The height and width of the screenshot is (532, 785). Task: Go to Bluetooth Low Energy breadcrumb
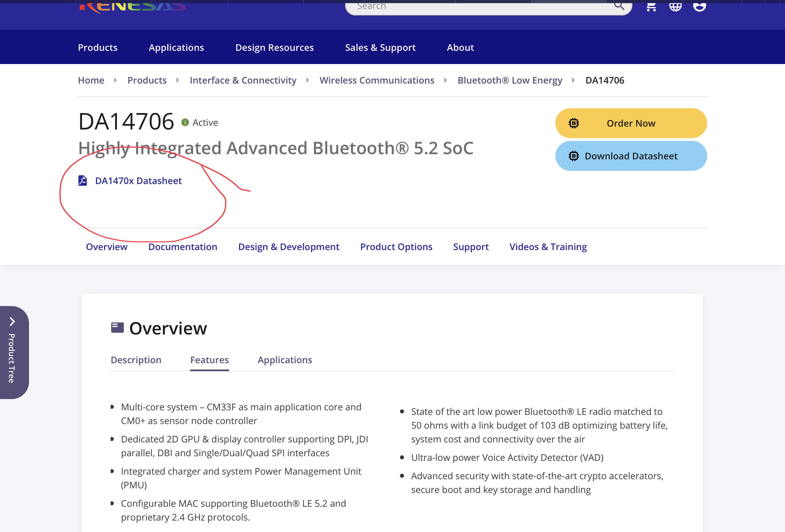click(510, 80)
